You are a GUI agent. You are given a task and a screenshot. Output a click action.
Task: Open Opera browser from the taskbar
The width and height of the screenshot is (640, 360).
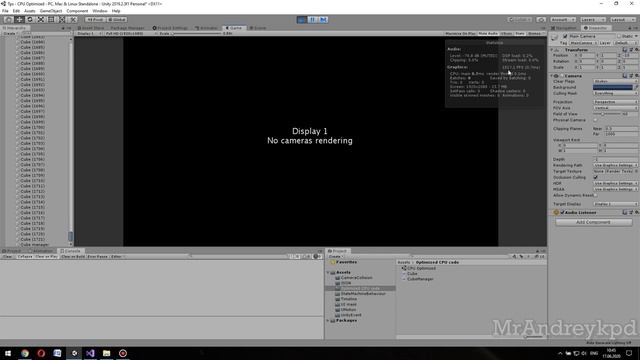coord(41,353)
